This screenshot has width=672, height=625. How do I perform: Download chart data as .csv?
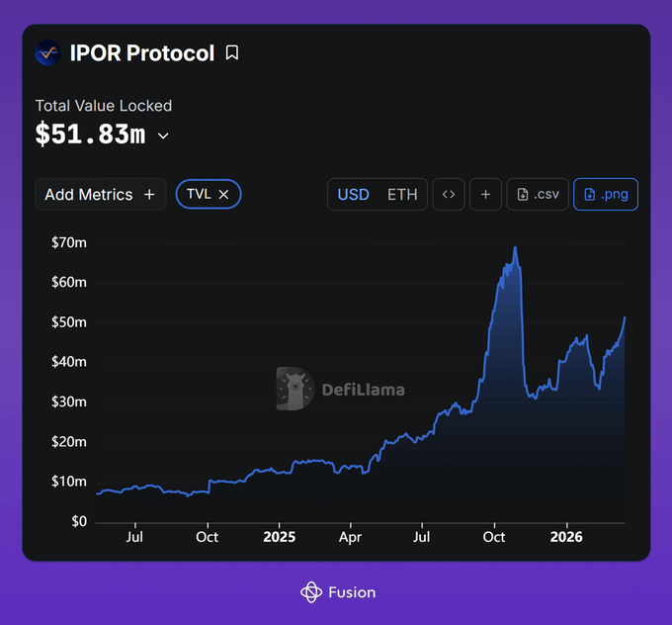[x=538, y=195]
